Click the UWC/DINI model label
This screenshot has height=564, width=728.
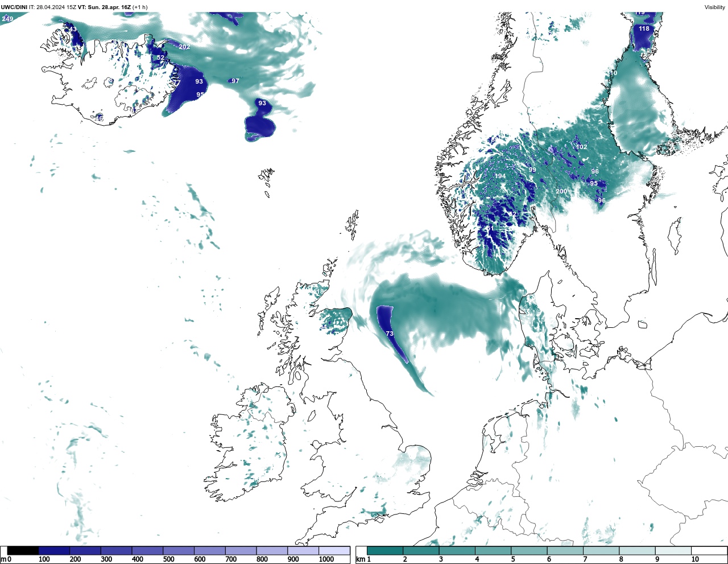click(x=14, y=7)
